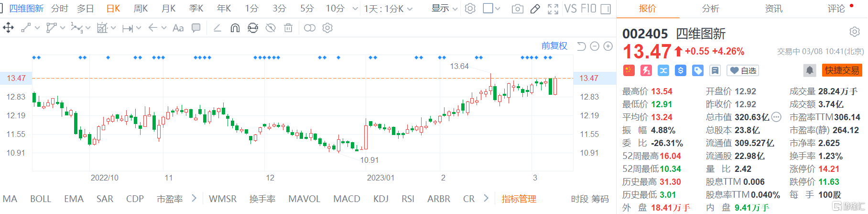Select 月K monthly candlestick tab
868x214 pixels.
point(168,9)
